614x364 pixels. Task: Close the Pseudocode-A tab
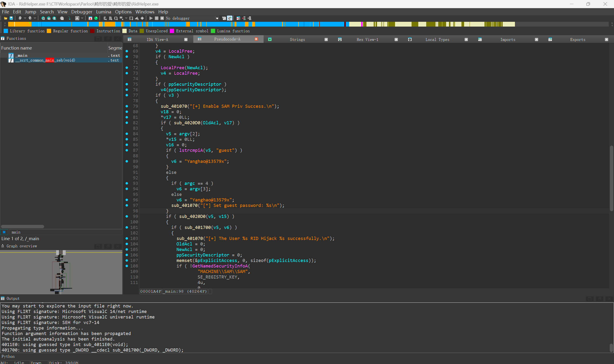(256, 39)
